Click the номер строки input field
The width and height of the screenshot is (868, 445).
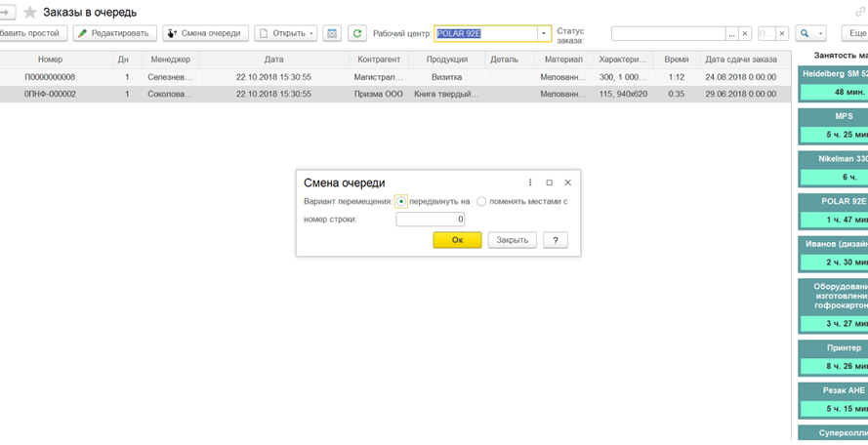click(431, 220)
